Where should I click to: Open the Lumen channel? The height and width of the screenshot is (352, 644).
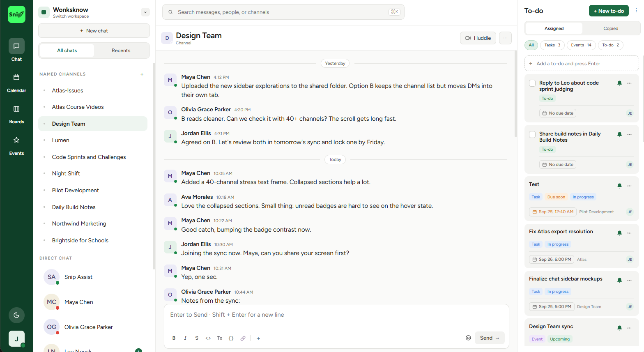click(x=93, y=140)
